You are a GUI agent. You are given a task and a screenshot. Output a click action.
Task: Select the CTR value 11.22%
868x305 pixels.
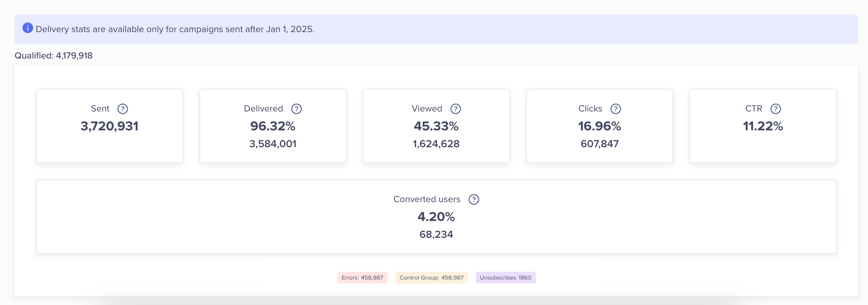coord(763,126)
